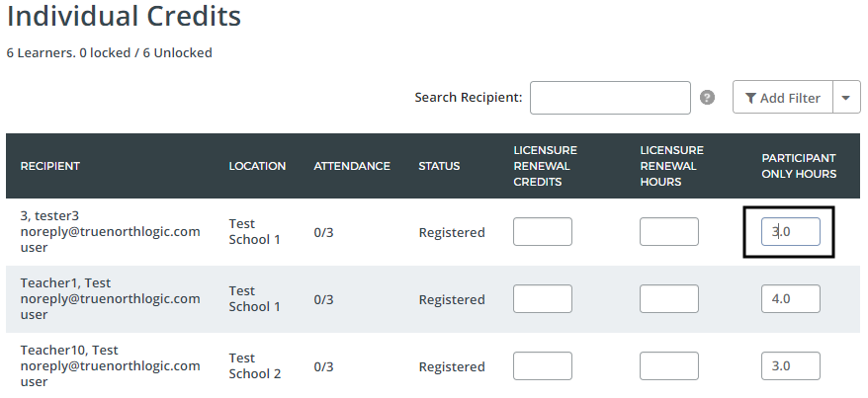The image size is (868, 398).
Task: Focus Licensure Renewal Hours field for Teacher10
Action: [x=669, y=366]
